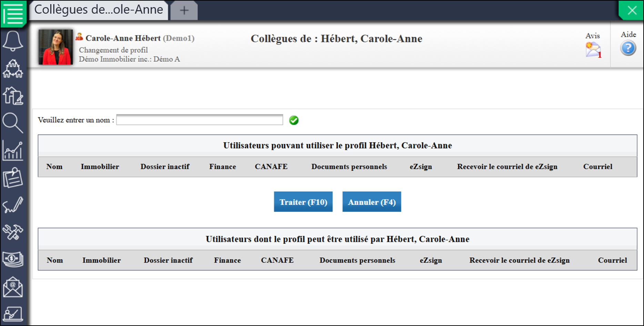Select the Collègues de...ole-Anne tab
Screen dimensions: 644x326
point(99,10)
